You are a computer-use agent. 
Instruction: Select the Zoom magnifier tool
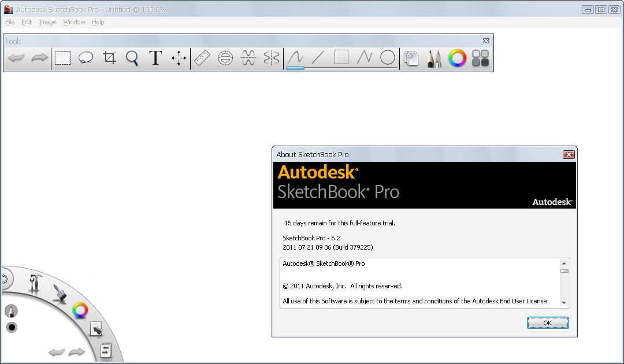[132, 58]
